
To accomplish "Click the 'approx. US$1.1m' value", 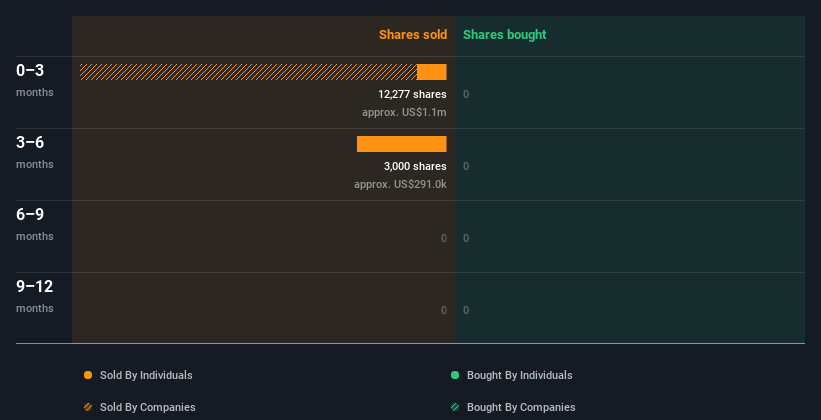I will pyautogui.click(x=404, y=112).
